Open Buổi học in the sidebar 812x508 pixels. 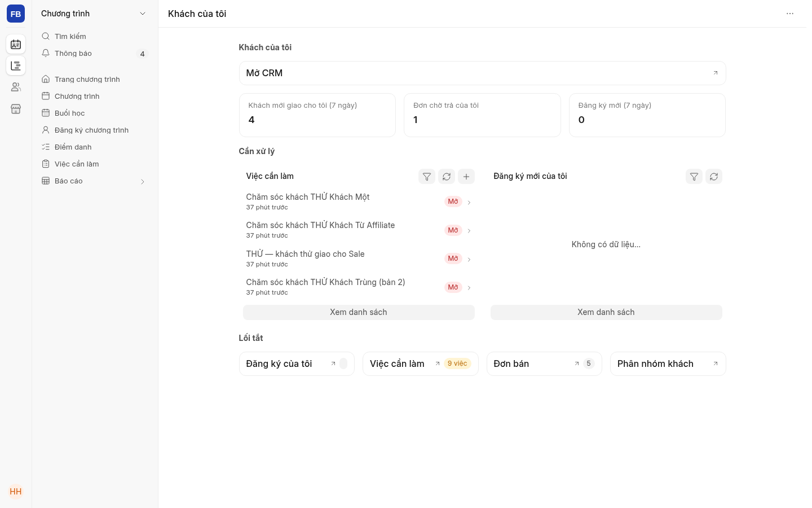point(95,113)
